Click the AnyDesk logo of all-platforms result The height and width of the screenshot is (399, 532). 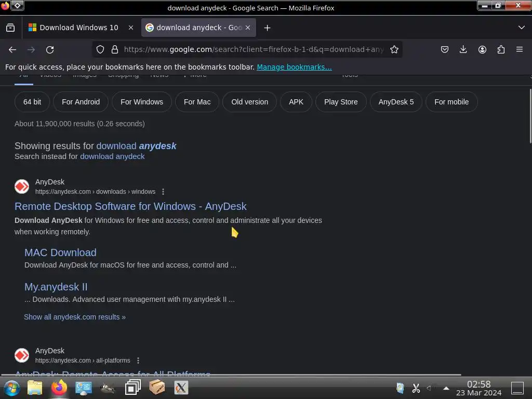coord(22,355)
